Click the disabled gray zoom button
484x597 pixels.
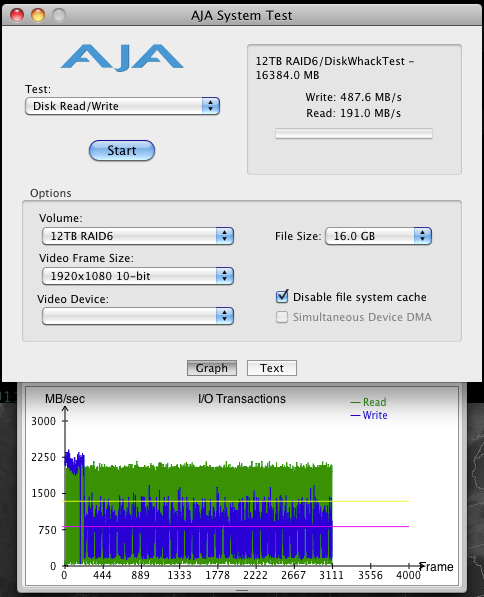(x=59, y=15)
